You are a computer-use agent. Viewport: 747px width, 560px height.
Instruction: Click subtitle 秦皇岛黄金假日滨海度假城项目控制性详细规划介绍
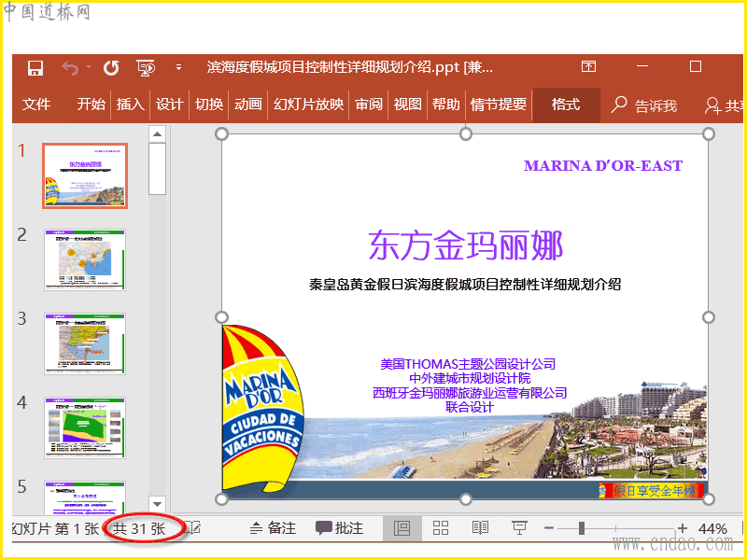[465, 285]
